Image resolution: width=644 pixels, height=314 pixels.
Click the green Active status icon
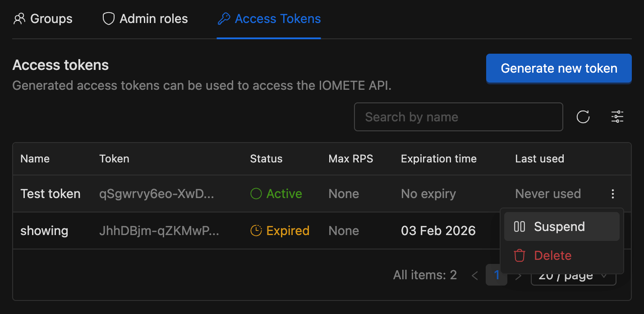256,194
